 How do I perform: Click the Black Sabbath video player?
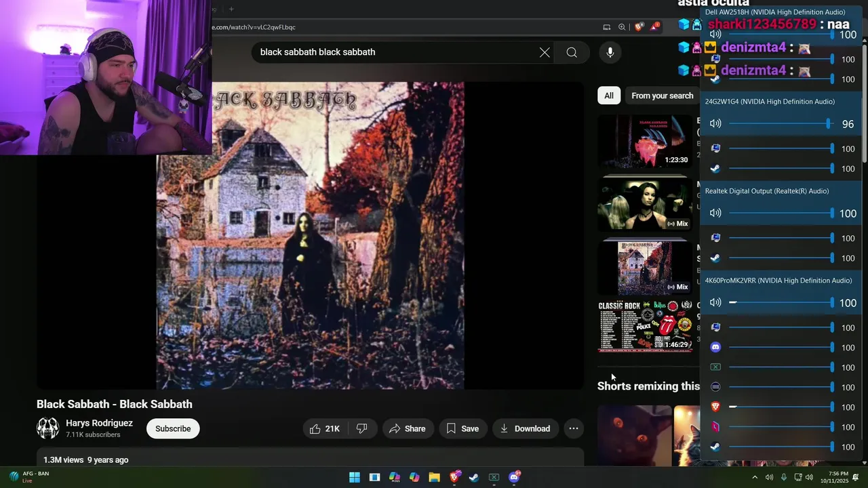[x=310, y=235]
